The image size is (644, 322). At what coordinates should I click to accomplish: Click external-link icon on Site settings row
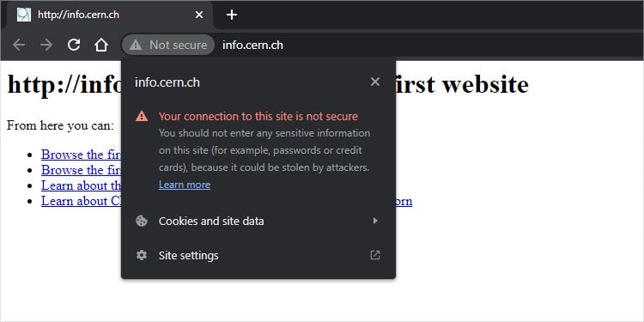(x=375, y=256)
